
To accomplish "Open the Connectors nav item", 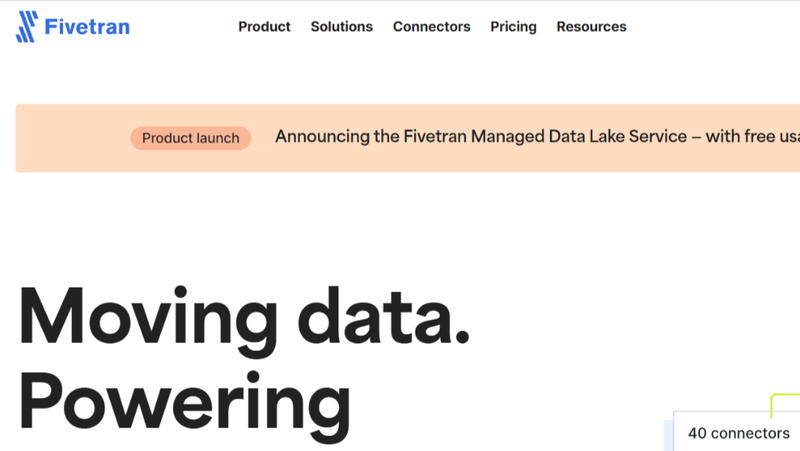I will [432, 27].
